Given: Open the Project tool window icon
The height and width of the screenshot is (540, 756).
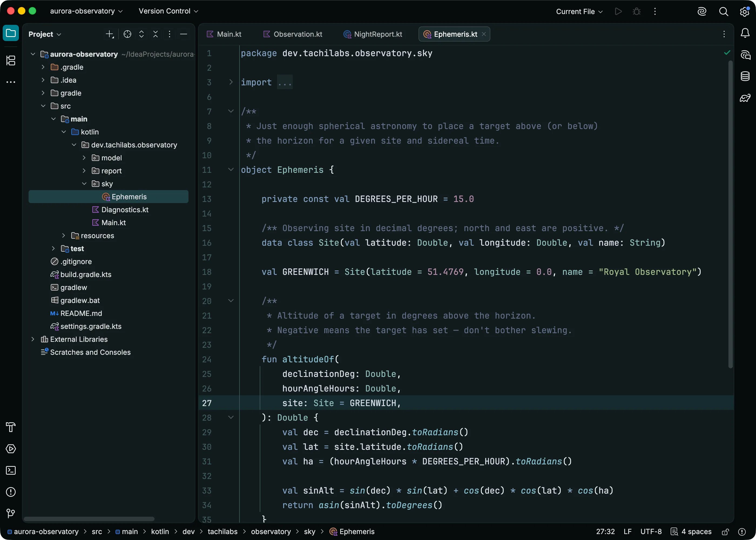Looking at the screenshot, I should [11, 33].
